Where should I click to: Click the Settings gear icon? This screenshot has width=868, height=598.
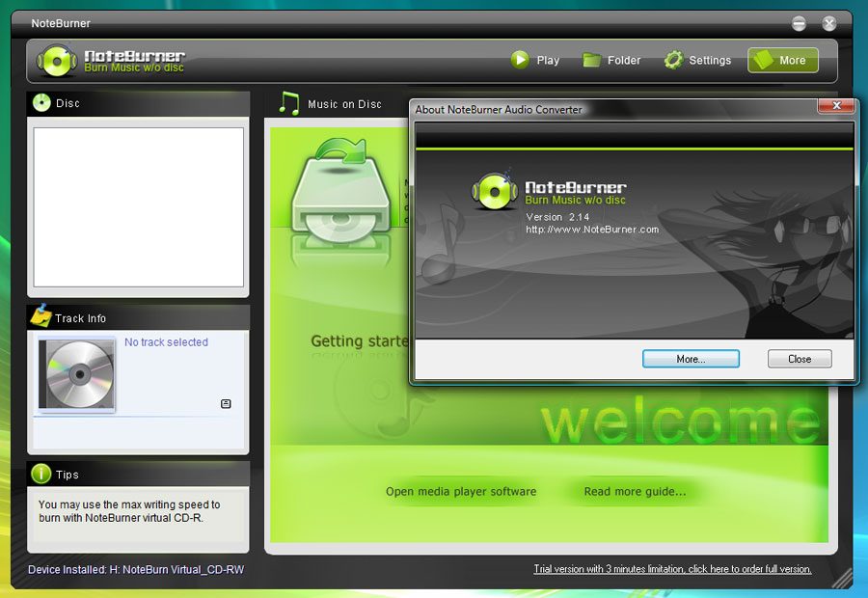[x=674, y=60]
